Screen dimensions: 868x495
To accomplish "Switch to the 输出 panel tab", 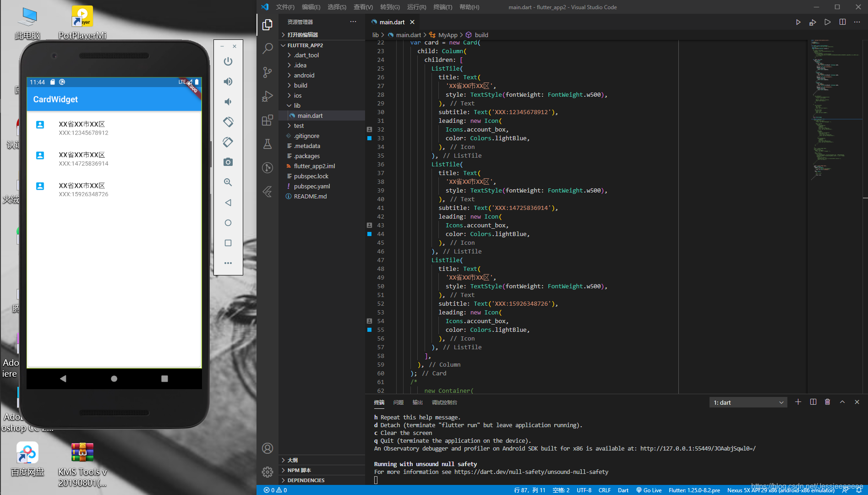I will click(418, 402).
